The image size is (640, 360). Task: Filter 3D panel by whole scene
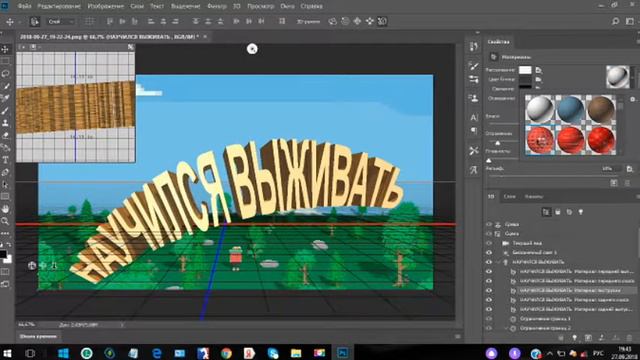click(546, 212)
